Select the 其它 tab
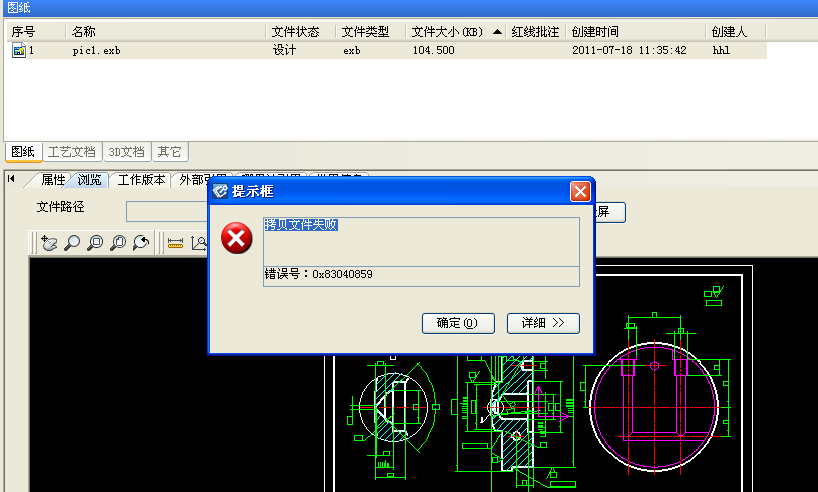 tap(169, 152)
